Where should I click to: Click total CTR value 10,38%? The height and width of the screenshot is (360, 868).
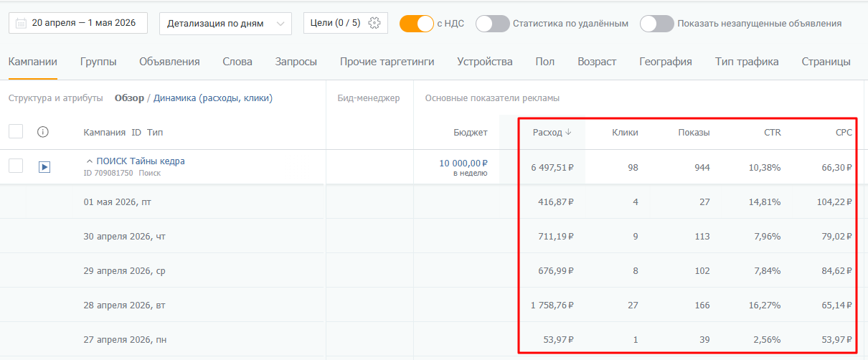[x=765, y=168]
